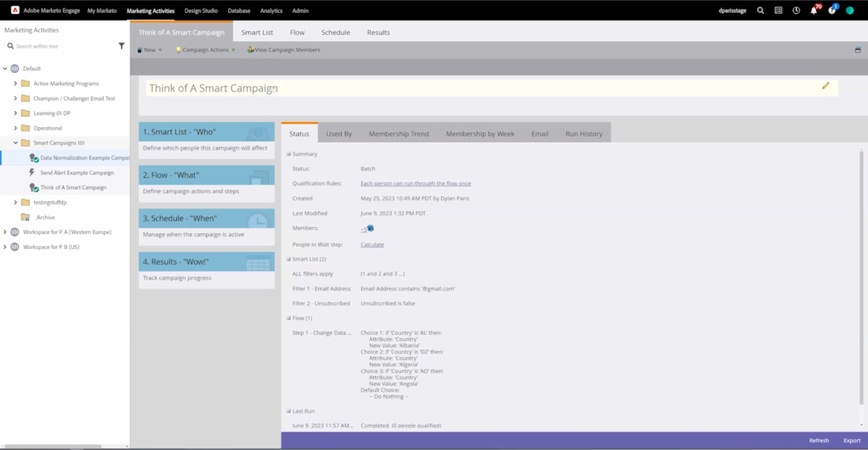This screenshot has height=450, width=868.
Task: Open the Results "Wow!" card
Action: 206,271
